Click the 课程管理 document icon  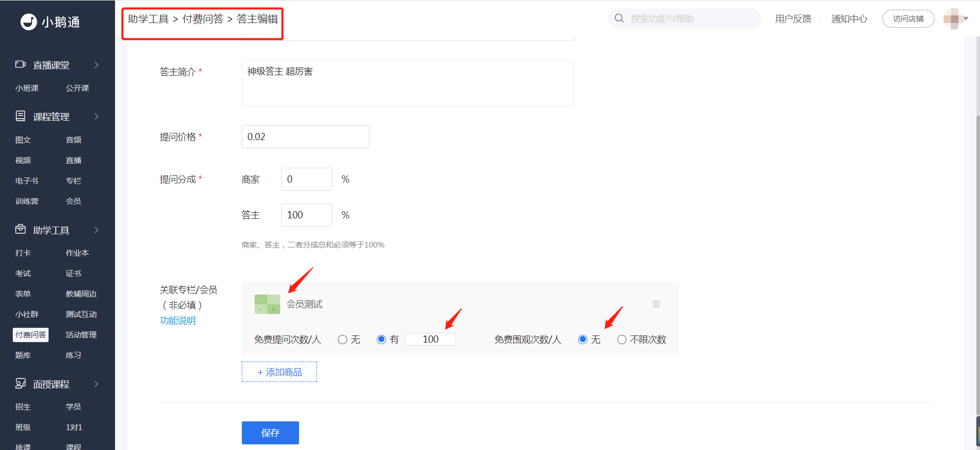[x=20, y=116]
